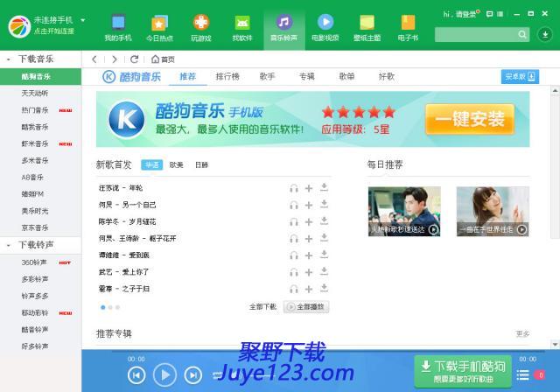Click the search magnifier icon

tap(522, 35)
